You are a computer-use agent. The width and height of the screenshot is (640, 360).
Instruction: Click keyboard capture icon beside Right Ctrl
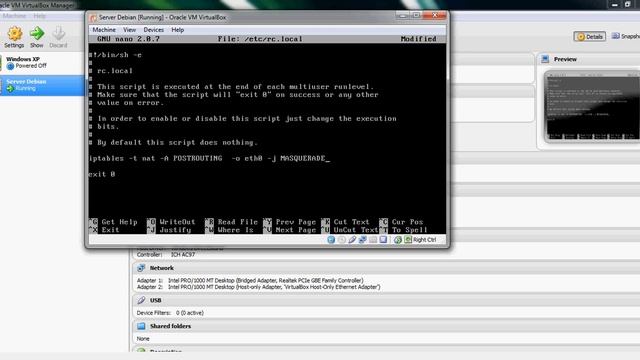[408, 240]
